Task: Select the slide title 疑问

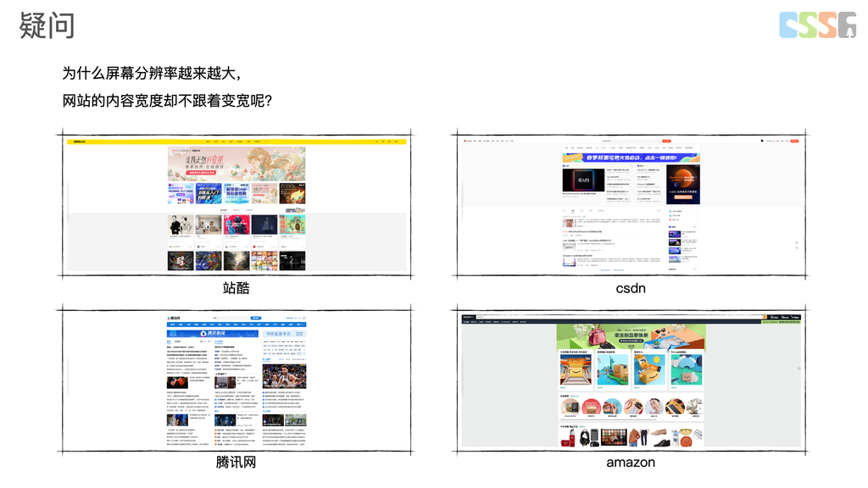Action: point(47,25)
